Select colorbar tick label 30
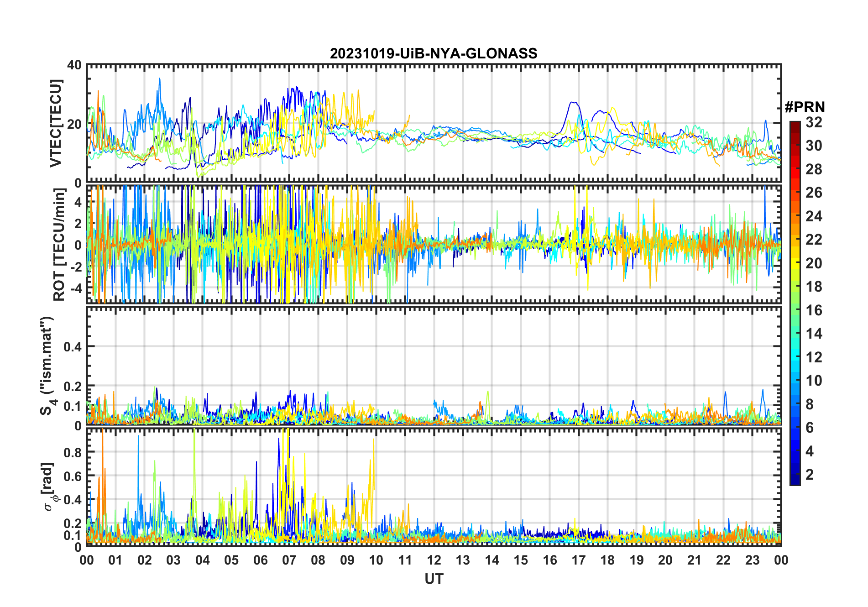This screenshot has height=607, width=868. point(814,146)
